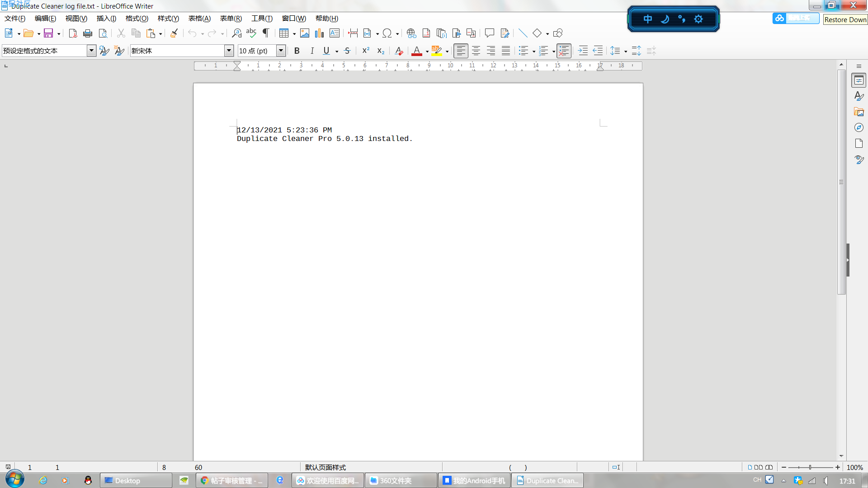Switch to the 360文件夹 taskbar window
Screen dimensions: 868x488
[x=401, y=480]
